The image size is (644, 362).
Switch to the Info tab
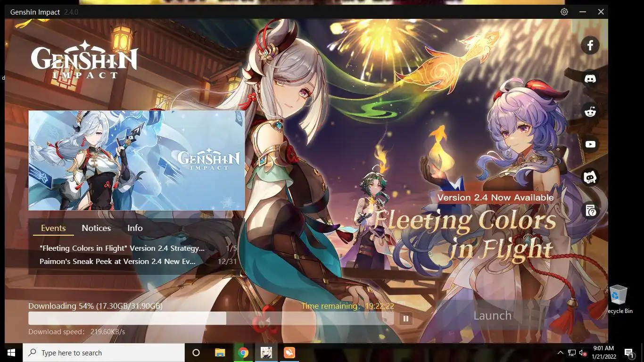point(135,228)
